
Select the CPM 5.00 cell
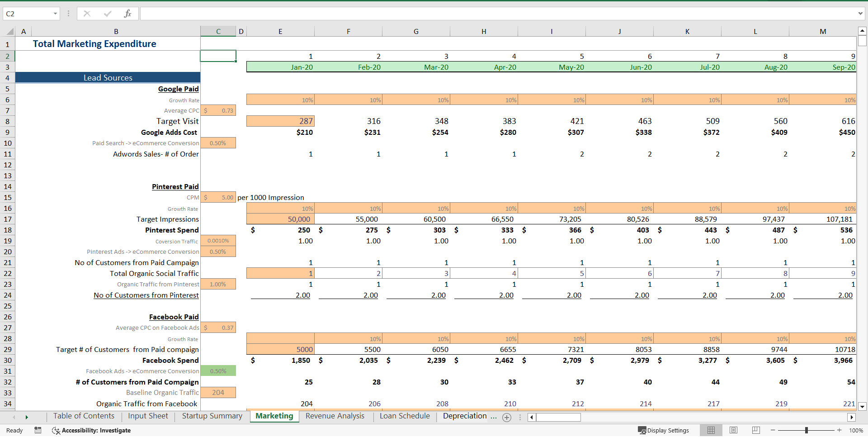click(218, 197)
